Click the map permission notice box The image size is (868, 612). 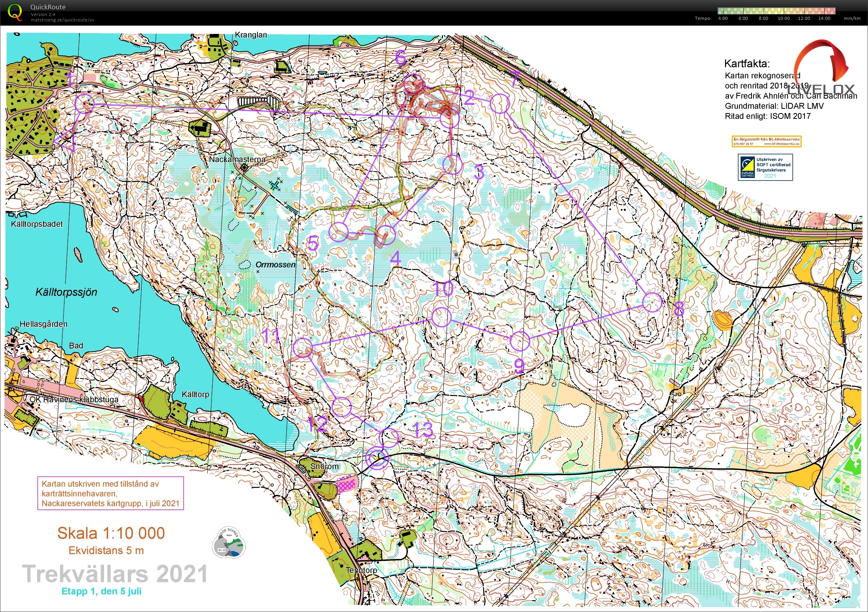pos(110,493)
